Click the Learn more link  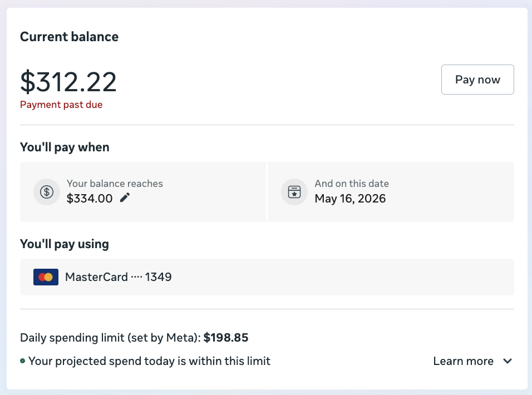tap(463, 361)
